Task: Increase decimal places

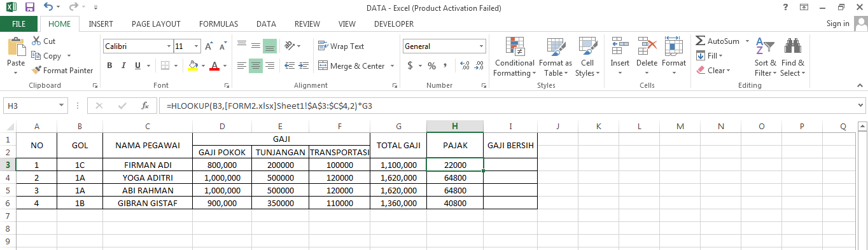Action: (x=464, y=66)
